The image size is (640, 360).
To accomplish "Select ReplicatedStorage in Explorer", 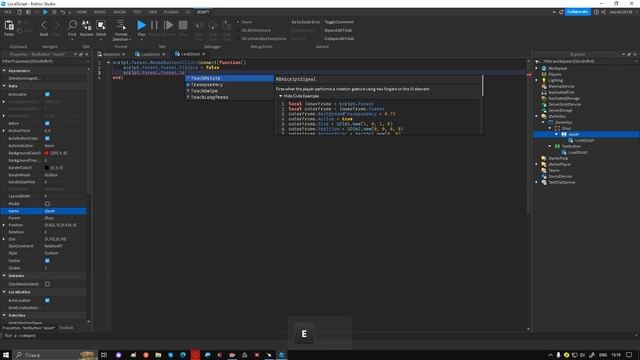I will (x=564, y=98).
